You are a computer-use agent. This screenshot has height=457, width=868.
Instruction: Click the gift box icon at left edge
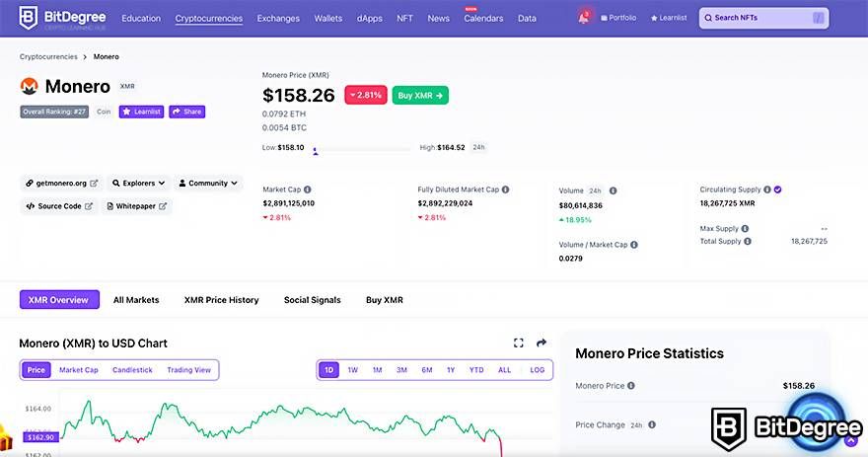tap(5, 437)
